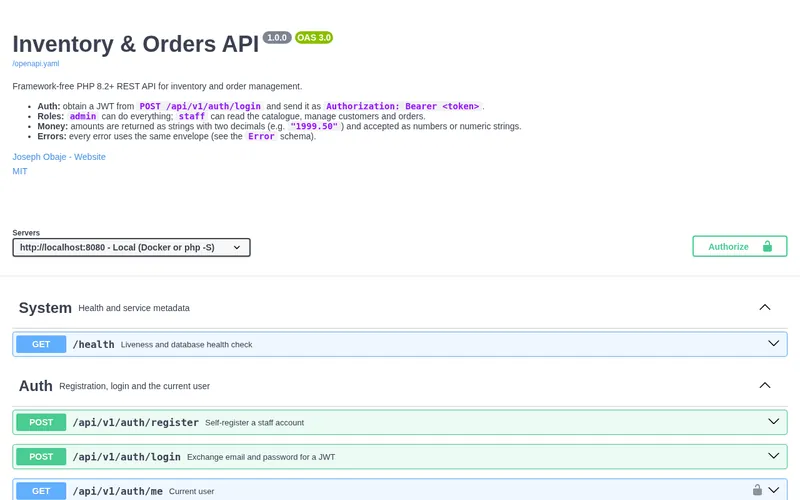Click the 'admin' role code text
The height and width of the screenshot is (500, 800).
pyautogui.click(x=83, y=116)
